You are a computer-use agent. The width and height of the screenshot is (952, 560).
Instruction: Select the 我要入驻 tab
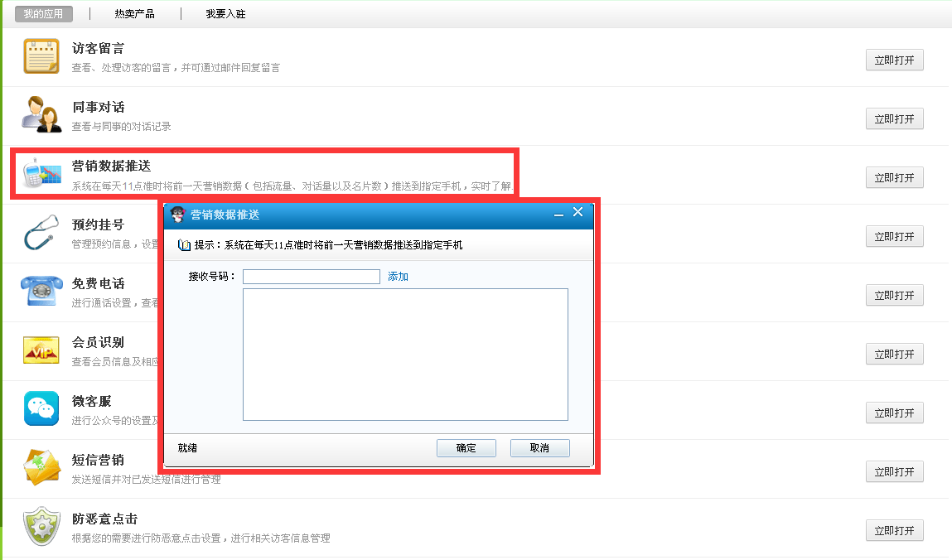click(225, 14)
